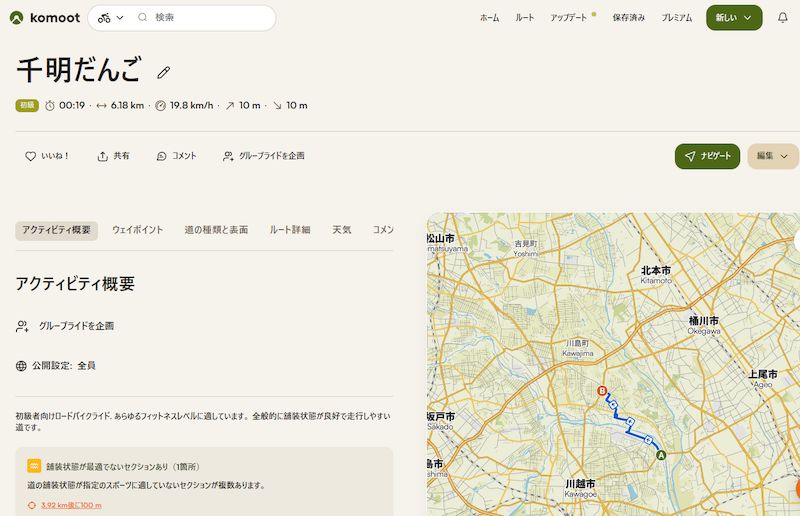Click the 19.8 km/h speed value

pos(191,106)
